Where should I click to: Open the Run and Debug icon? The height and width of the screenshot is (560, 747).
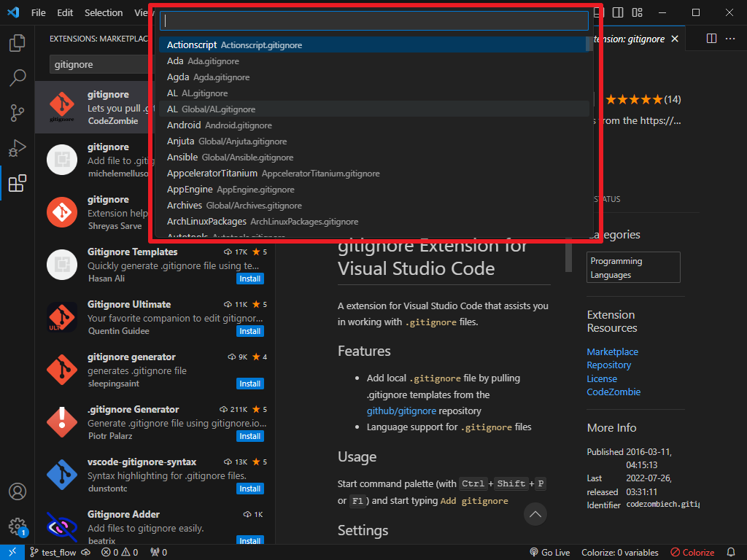pyautogui.click(x=18, y=148)
